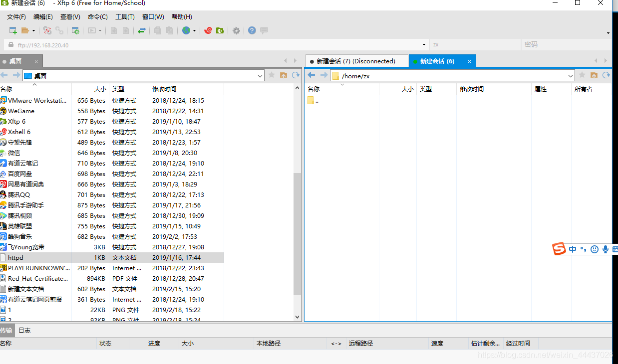Click the local pane vertical scrollbar thumb

(x=298, y=233)
